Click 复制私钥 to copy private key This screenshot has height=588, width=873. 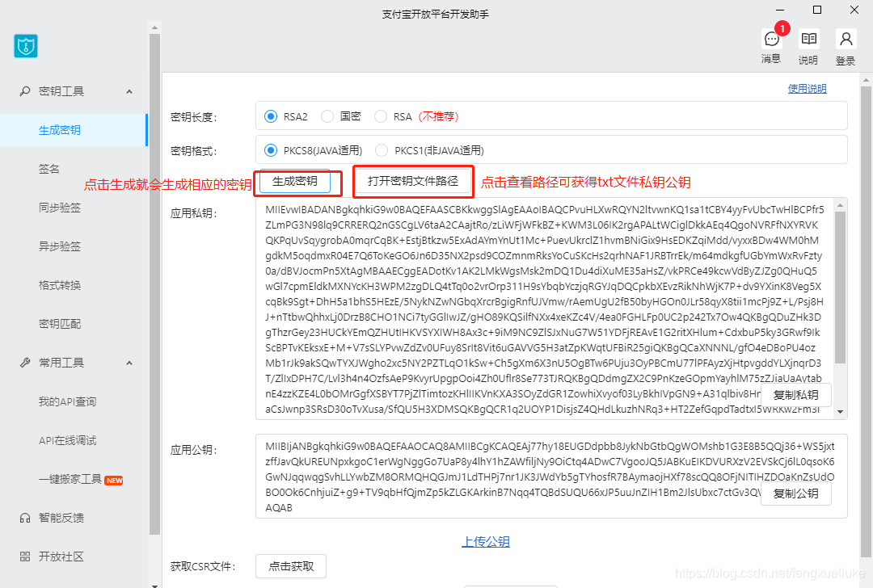point(795,395)
